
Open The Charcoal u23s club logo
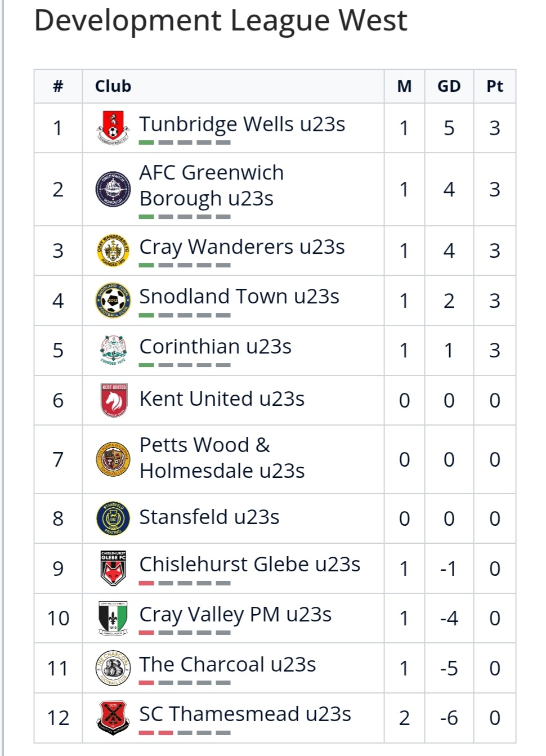coord(113,668)
